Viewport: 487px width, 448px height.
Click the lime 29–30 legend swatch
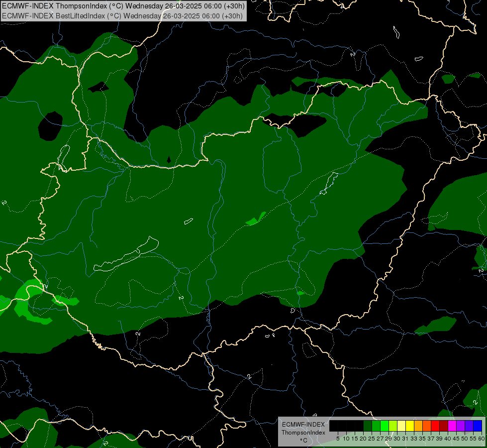(x=393, y=426)
